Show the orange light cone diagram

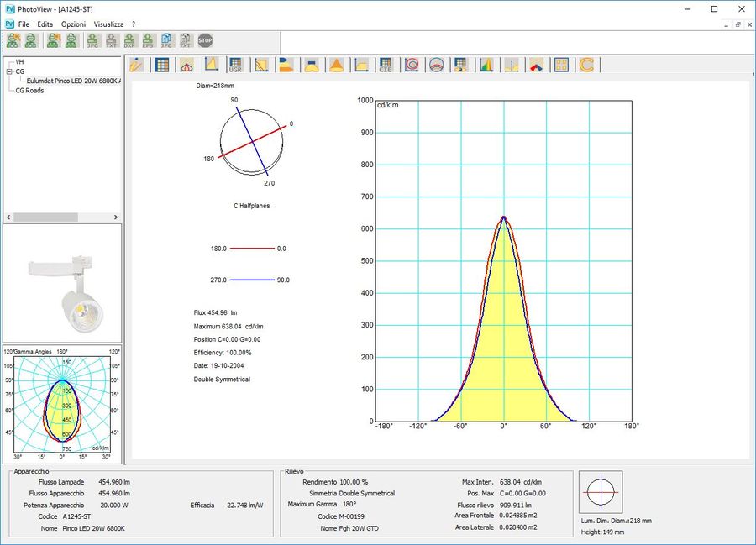337,65
